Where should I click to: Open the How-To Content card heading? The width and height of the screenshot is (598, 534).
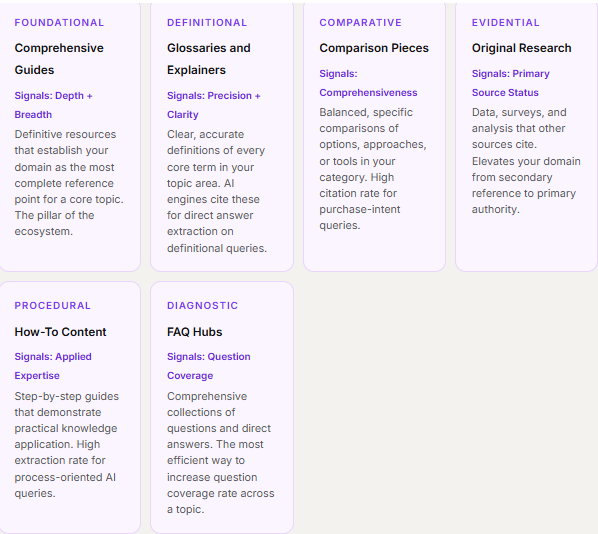pos(60,332)
